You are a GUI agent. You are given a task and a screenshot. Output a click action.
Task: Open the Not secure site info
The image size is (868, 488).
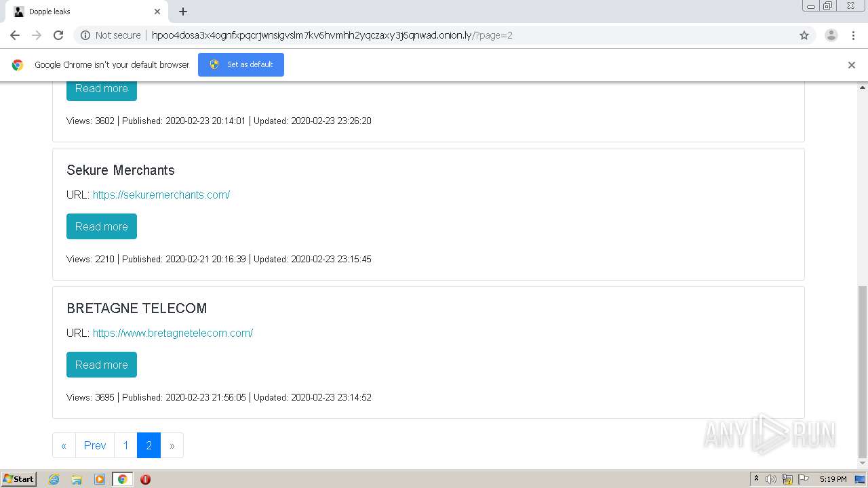tap(111, 35)
